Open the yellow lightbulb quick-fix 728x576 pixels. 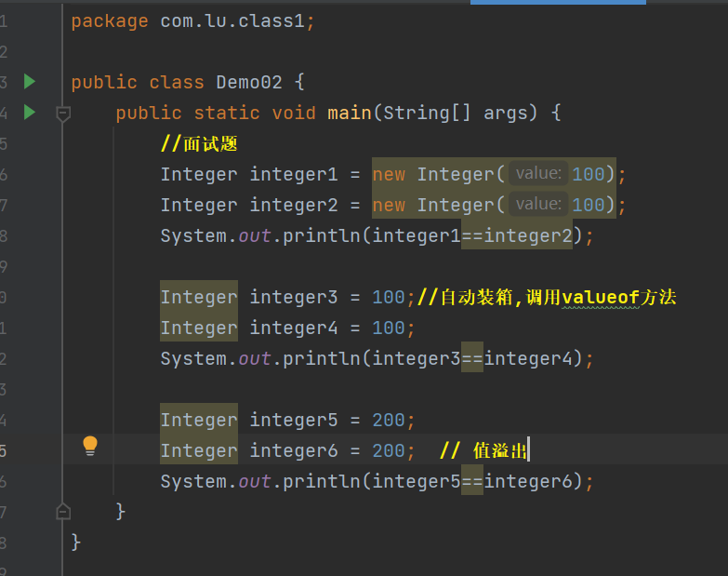pos(90,446)
